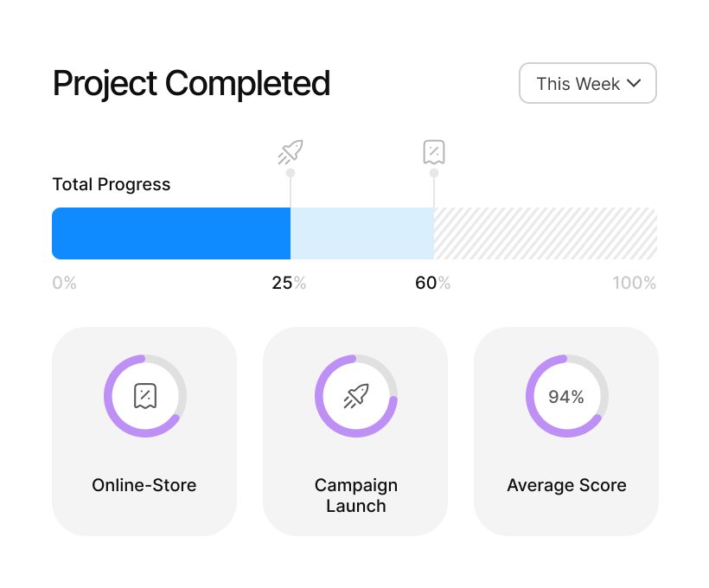The height and width of the screenshot is (588, 709).
Task: Click the Total Progress label
Action: 112,184
